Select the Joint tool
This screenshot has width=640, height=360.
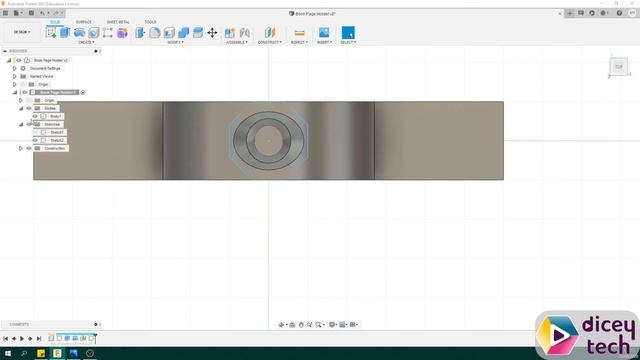244,32
